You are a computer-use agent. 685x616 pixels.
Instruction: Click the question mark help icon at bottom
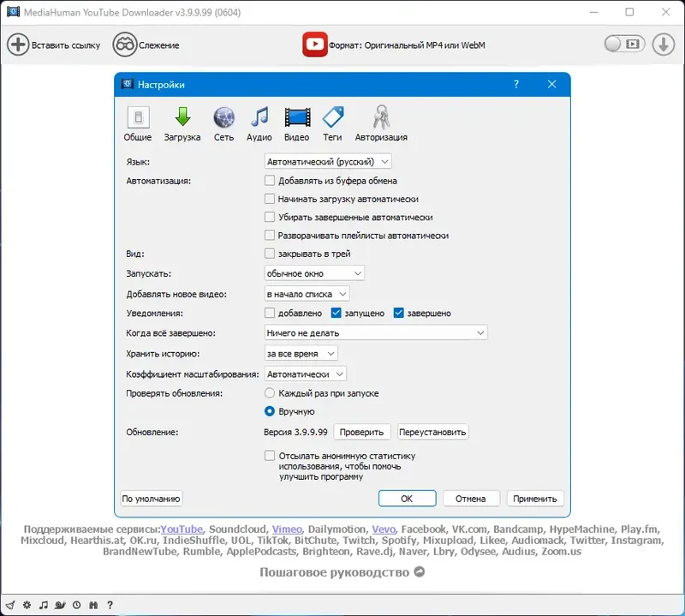(x=110, y=605)
